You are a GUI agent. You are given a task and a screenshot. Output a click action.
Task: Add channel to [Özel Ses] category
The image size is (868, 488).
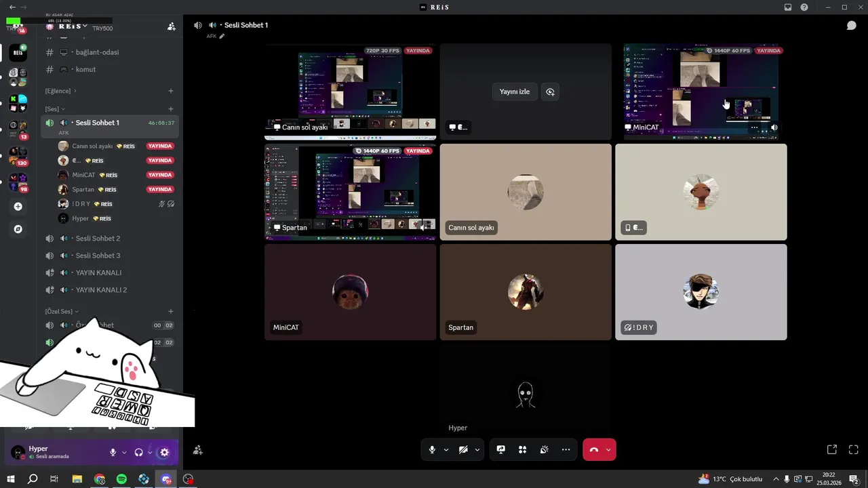coord(171,311)
